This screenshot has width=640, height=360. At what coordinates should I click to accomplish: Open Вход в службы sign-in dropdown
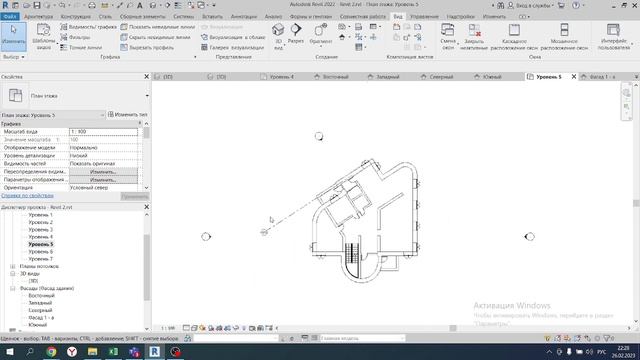click(531, 6)
